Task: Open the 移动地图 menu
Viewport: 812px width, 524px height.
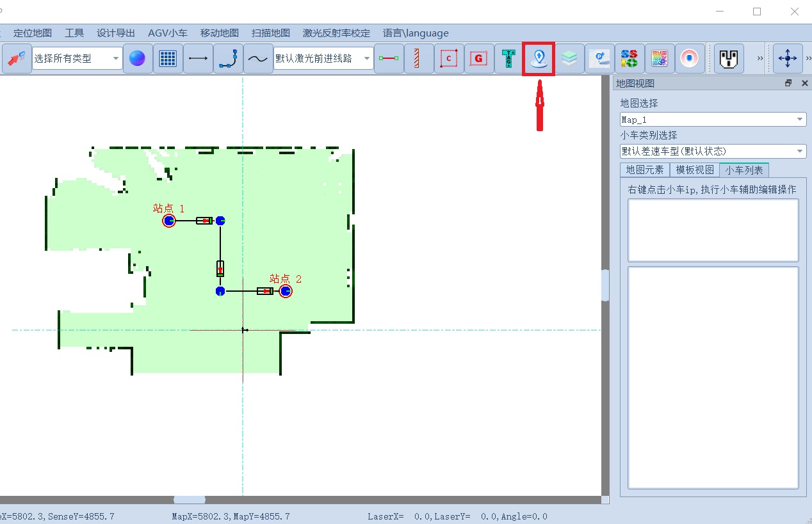Action: pos(220,33)
